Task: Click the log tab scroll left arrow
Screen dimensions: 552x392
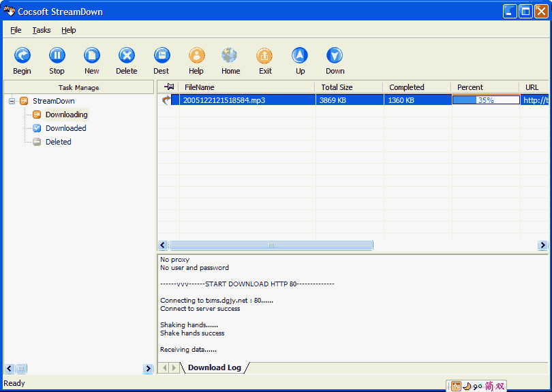Action: [164, 367]
